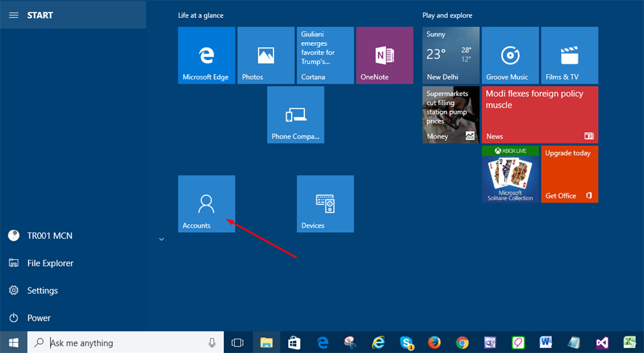
Task: Launch the Photos tile
Action: [x=265, y=55]
